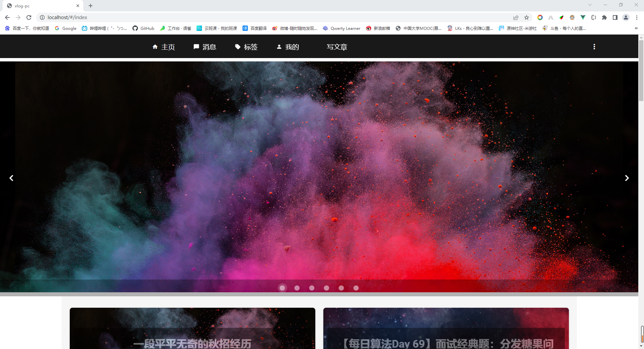
Task: View site information icon in address bar
Action: coord(42,17)
